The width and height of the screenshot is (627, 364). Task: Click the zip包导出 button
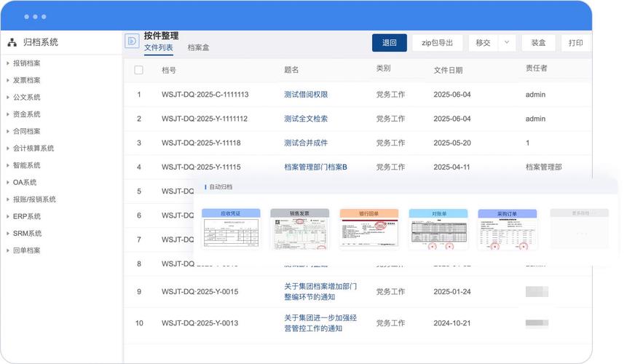[x=438, y=43]
